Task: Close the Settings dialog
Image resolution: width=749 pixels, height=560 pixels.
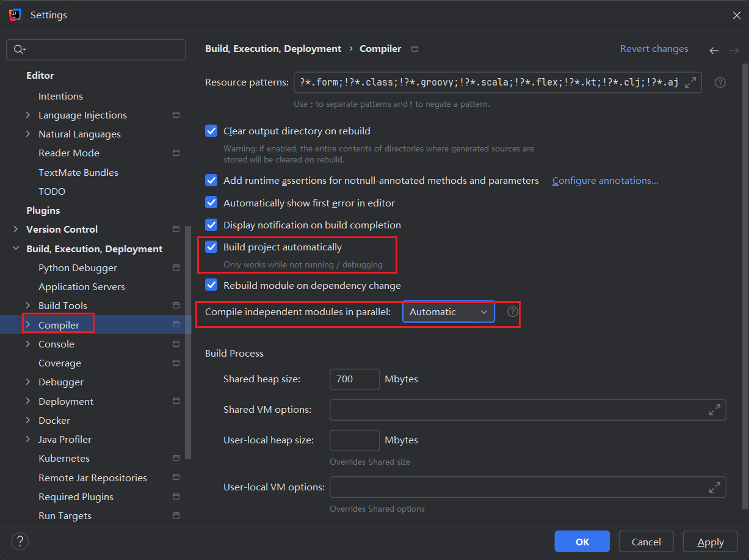Action: click(737, 15)
